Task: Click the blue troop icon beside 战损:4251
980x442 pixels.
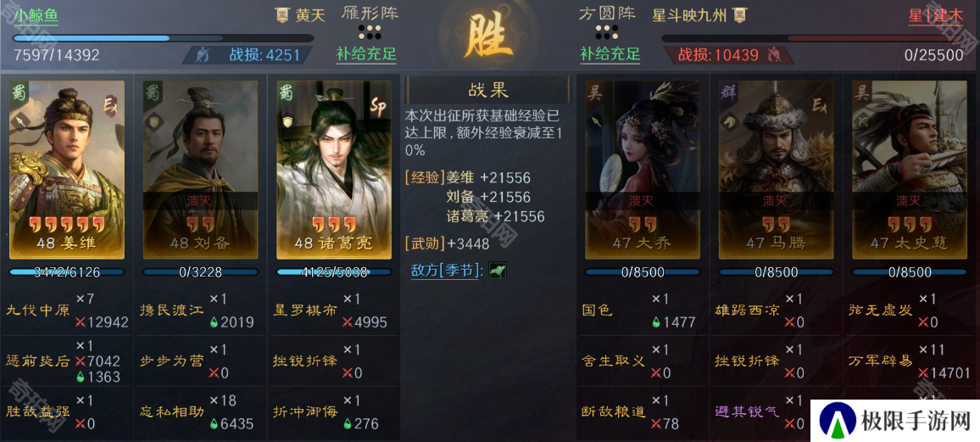Action: (202, 55)
